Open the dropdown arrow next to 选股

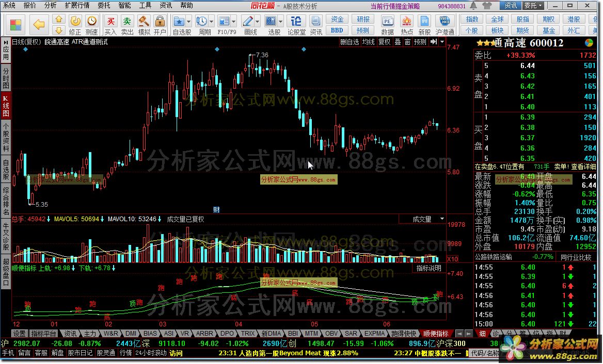[281, 22]
